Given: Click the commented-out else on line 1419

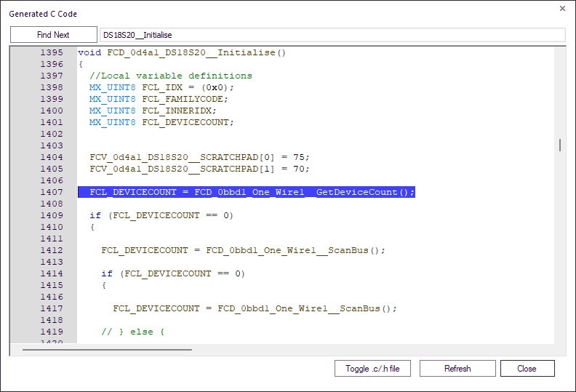Looking at the screenshot, I should pos(133,332).
